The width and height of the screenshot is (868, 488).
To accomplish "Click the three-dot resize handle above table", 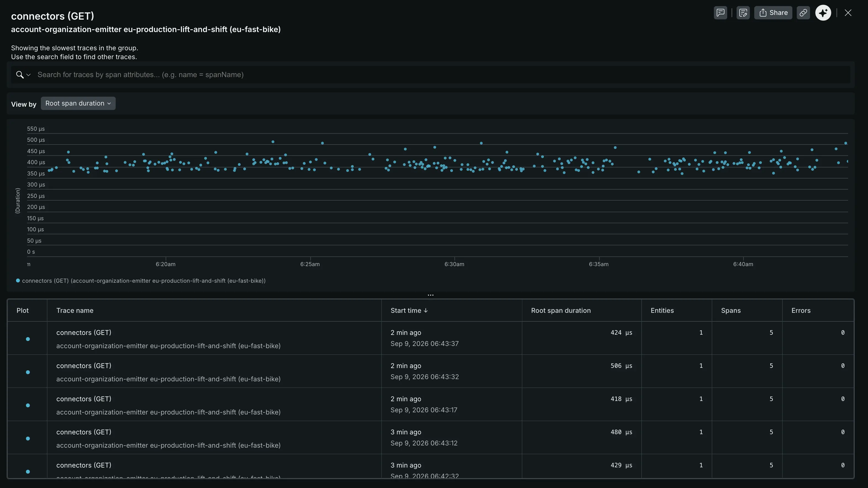I will click(x=431, y=295).
